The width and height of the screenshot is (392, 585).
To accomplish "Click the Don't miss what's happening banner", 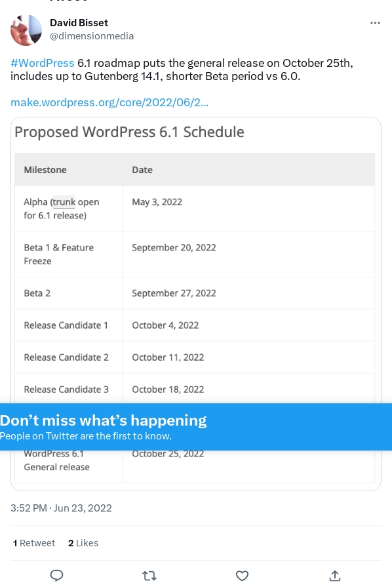I will click(196, 427).
